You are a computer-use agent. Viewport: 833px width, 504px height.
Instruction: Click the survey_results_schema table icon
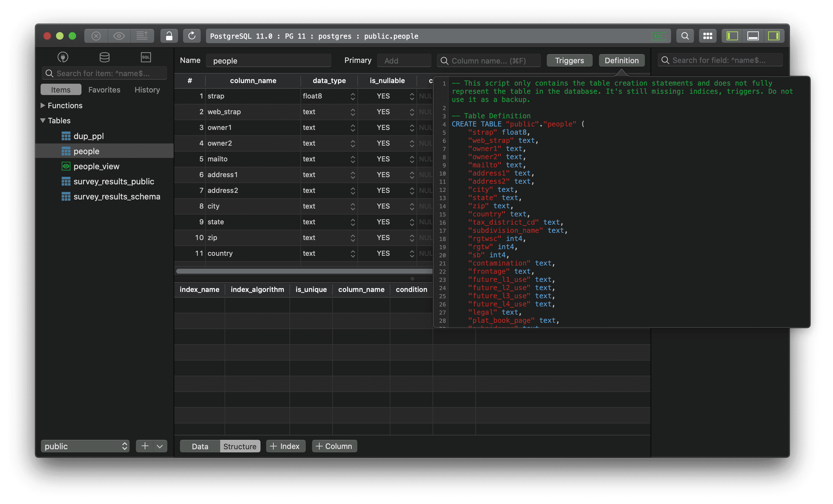(66, 196)
